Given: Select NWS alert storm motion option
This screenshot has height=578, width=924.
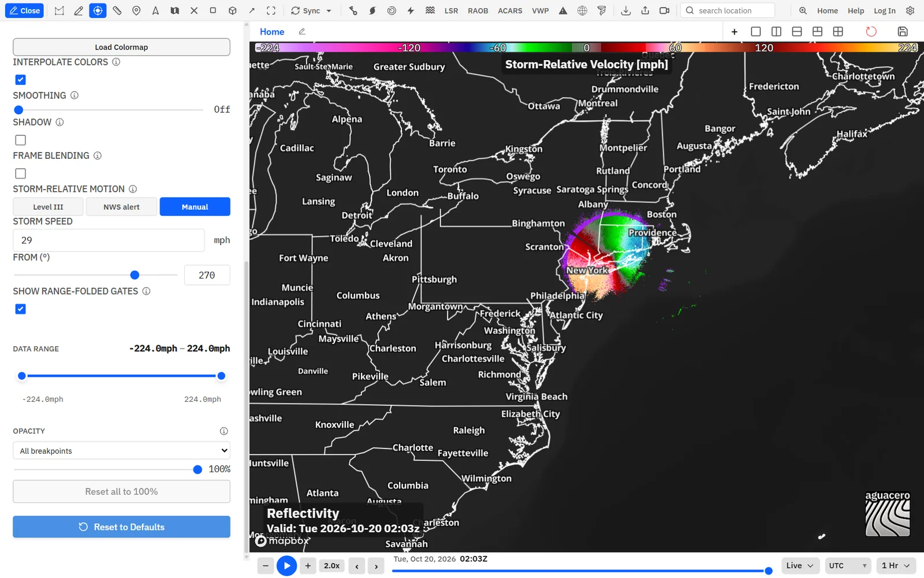Looking at the screenshot, I should [121, 206].
